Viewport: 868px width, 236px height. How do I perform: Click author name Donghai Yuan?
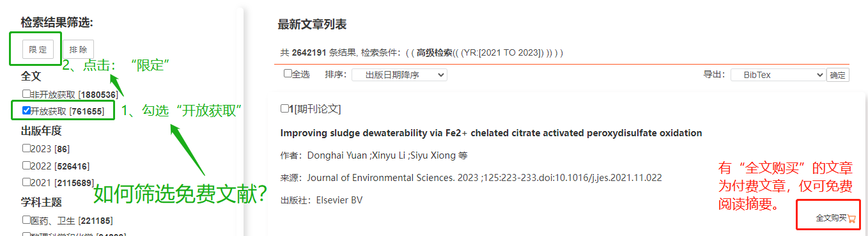336,155
